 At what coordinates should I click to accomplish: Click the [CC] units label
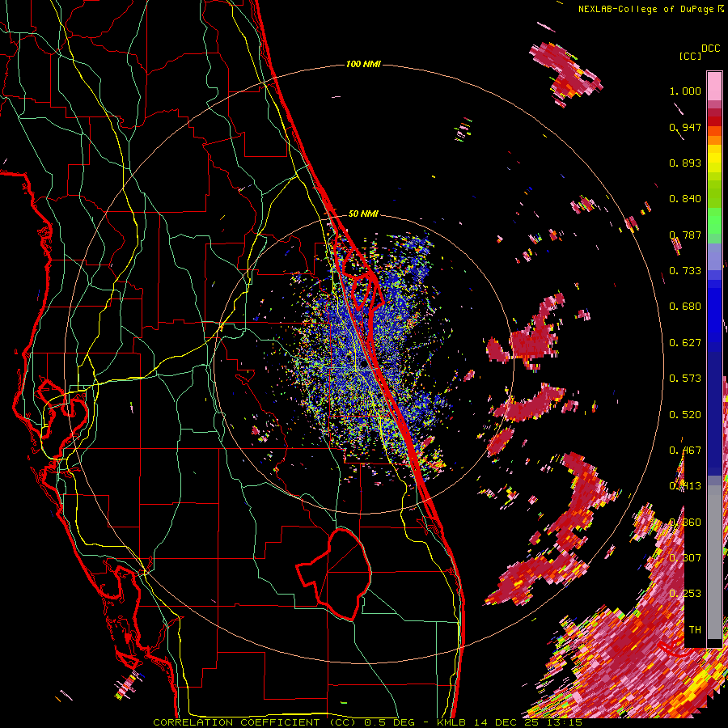tap(690, 56)
